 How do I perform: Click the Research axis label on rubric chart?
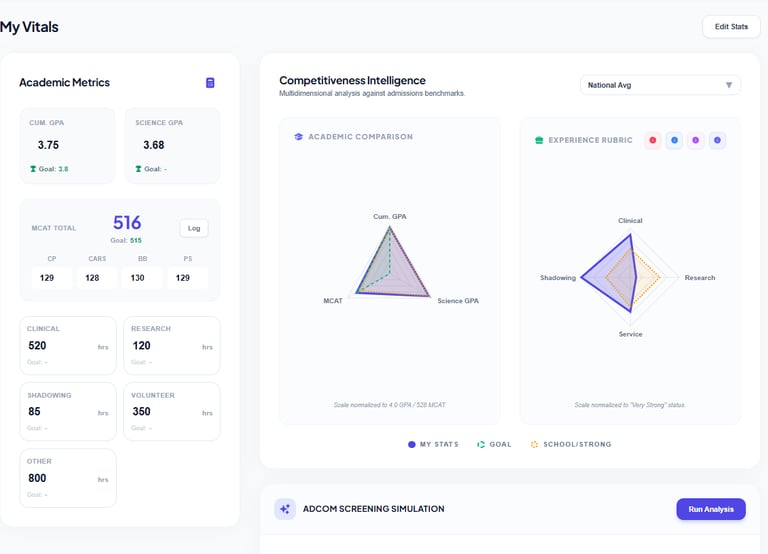700,278
